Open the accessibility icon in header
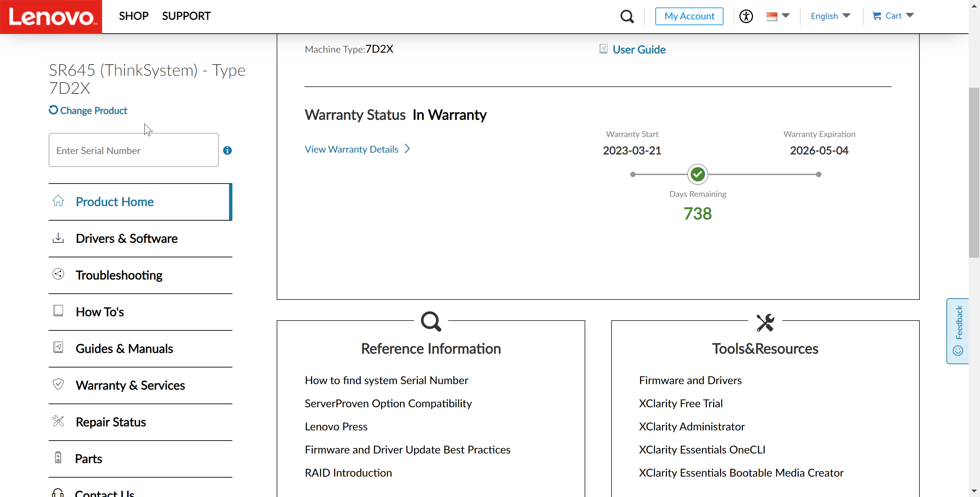The image size is (980, 497). [x=746, y=16]
